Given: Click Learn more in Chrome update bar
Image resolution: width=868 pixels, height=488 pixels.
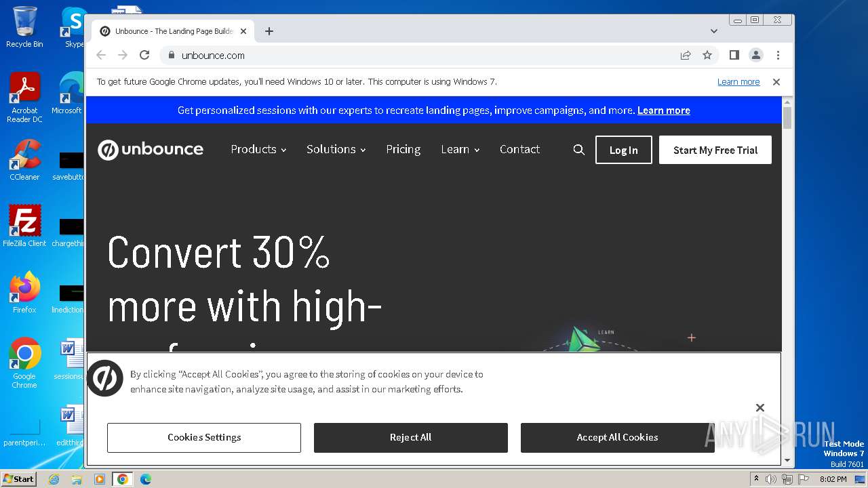Looking at the screenshot, I should [x=738, y=82].
